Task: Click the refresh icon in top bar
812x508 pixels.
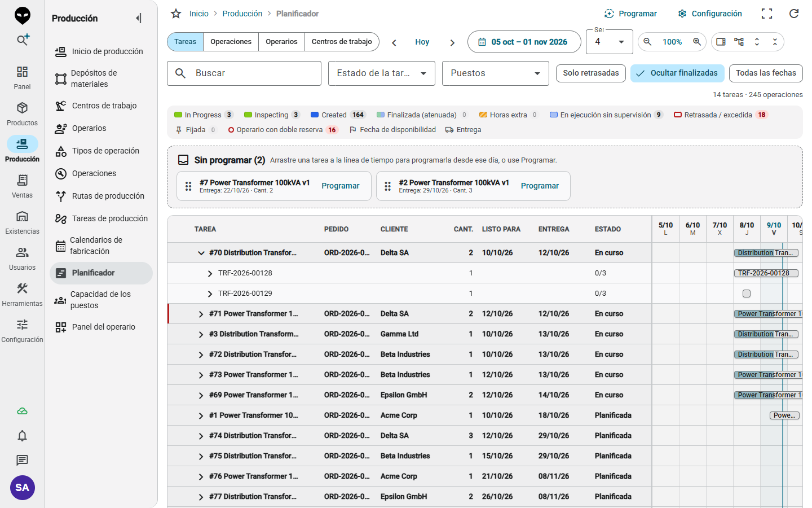Action: (794, 14)
